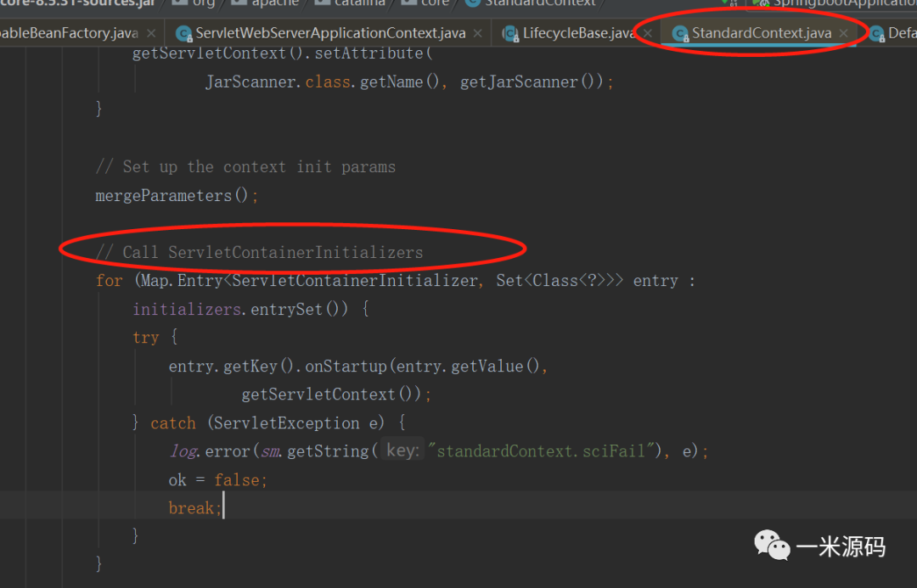
Task: Click the "key:" parameter hint
Action: click(x=402, y=451)
